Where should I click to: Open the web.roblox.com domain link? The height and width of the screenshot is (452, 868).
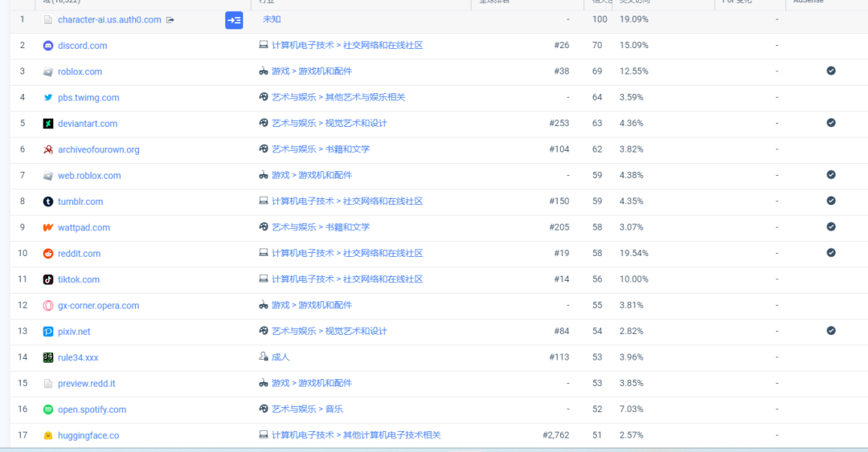[x=89, y=176]
